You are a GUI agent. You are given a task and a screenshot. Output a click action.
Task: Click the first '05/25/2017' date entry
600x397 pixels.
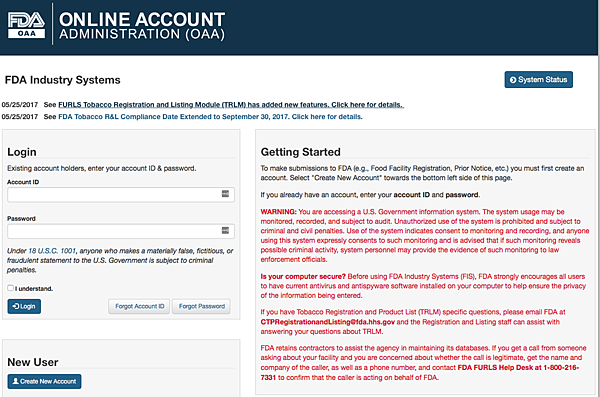[20, 105]
